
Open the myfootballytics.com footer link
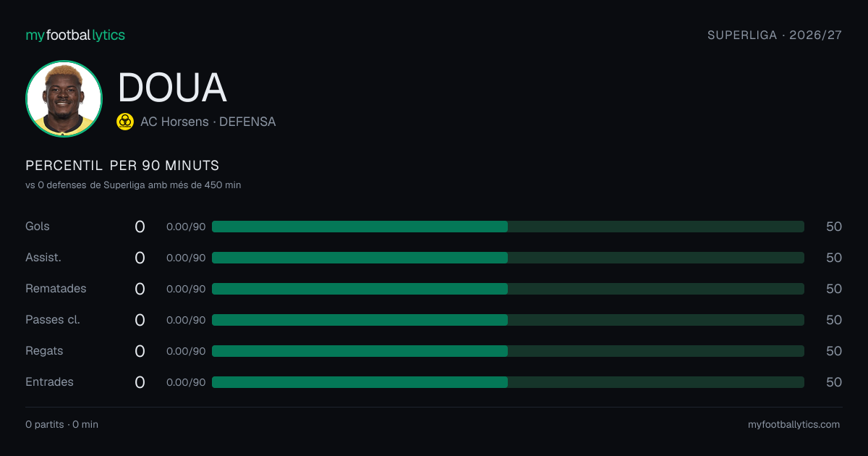[794, 424]
